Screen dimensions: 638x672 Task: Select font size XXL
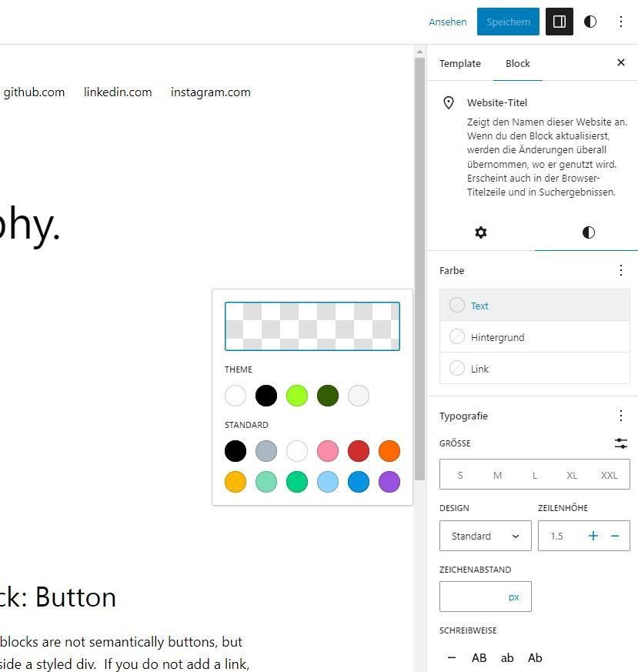(x=610, y=475)
